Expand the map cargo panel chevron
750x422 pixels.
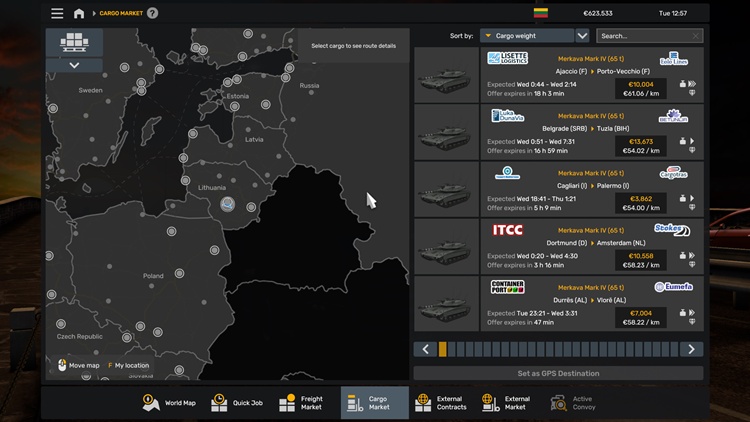pyautogui.click(x=75, y=65)
